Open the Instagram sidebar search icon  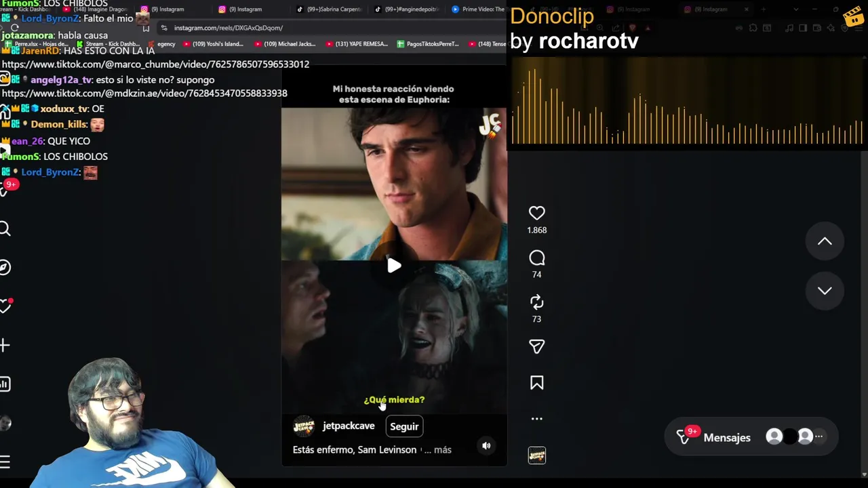point(5,229)
